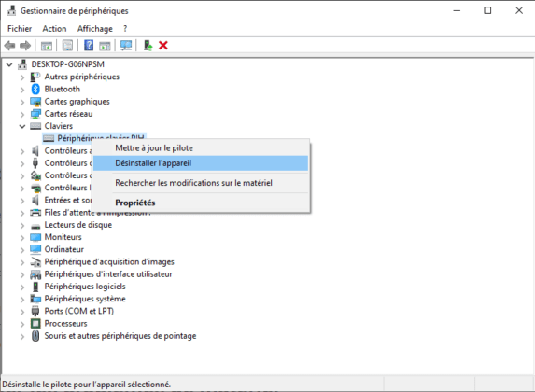
Task: Select the Bluetooth label
Action: (63, 89)
